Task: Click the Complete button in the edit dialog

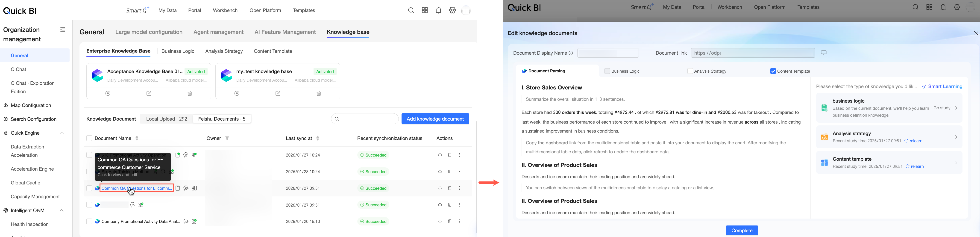Action: click(742, 231)
